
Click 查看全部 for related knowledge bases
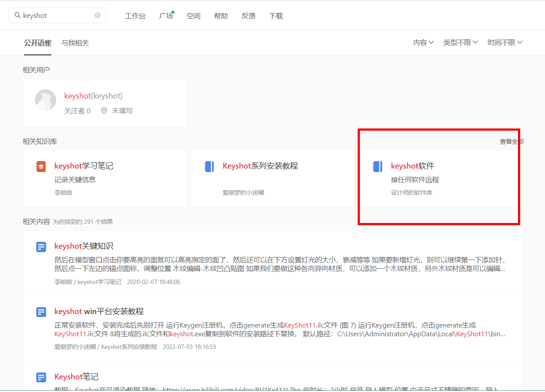point(511,142)
